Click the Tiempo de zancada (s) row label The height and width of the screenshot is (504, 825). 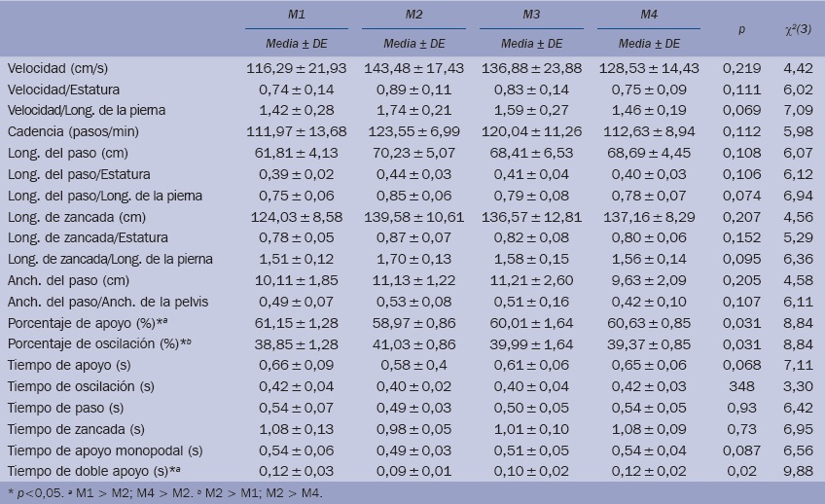[x=64, y=429]
